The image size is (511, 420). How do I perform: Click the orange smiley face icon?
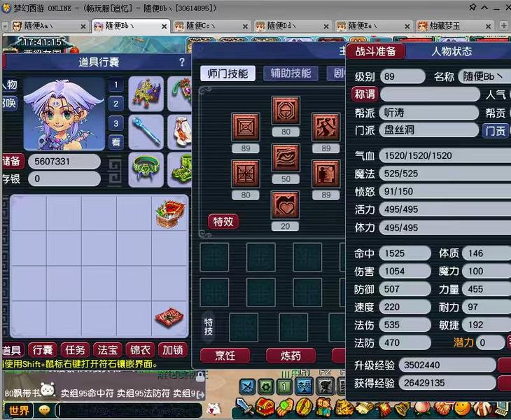point(462,407)
